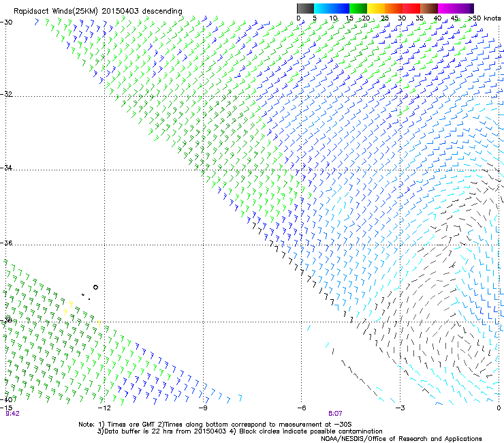Click the 8:07 swath time label
This screenshot has height=443, width=504.
pos(335,414)
